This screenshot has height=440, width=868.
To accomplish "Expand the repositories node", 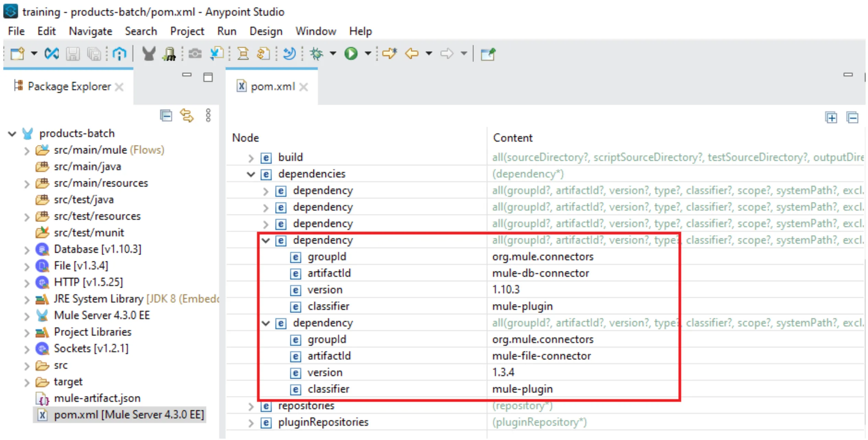I will (x=251, y=406).
